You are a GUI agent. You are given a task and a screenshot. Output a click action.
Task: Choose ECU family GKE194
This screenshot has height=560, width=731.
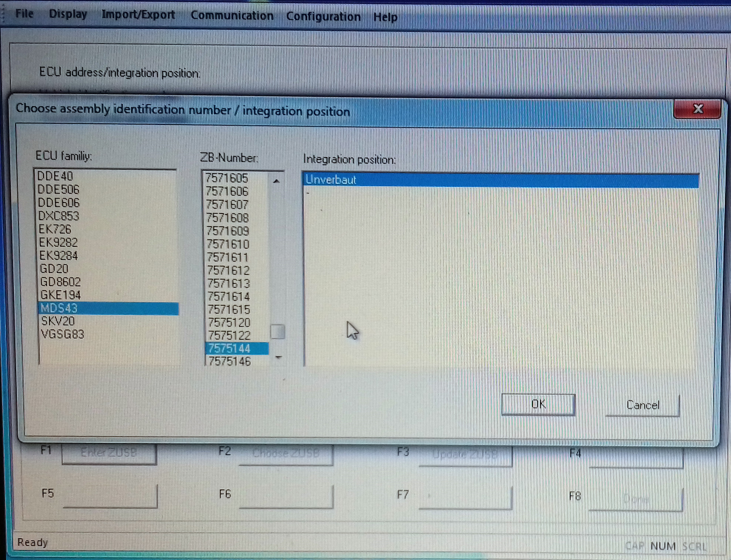point(61,295)
